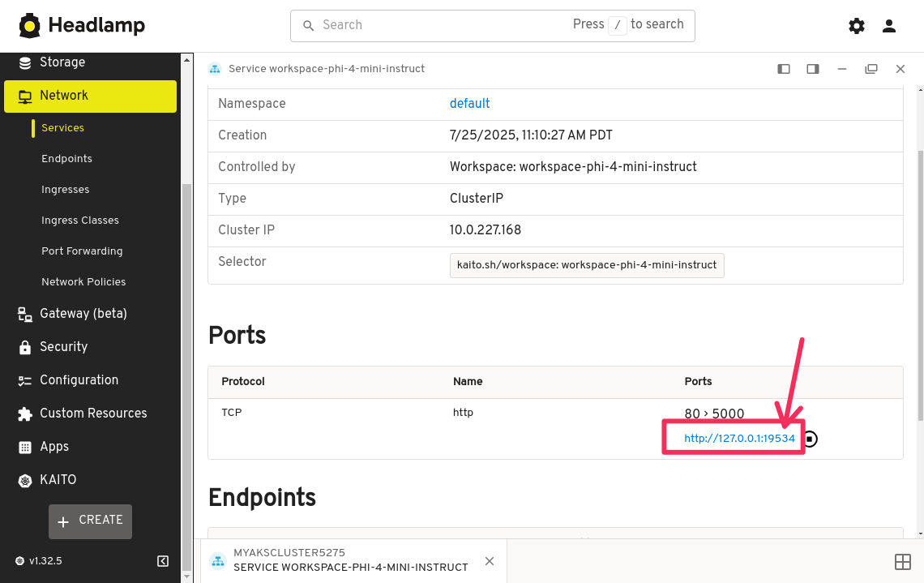
Task: Follow the default namespace link
Action: 469,104
